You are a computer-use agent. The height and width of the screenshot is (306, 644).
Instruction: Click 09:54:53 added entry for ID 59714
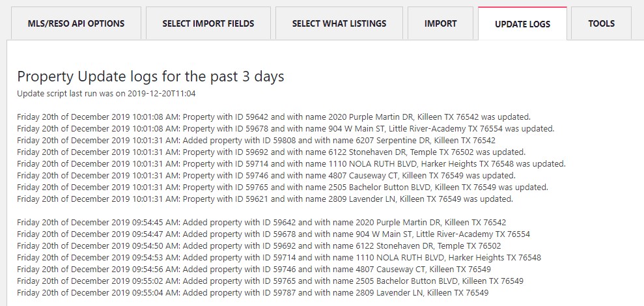279,258
